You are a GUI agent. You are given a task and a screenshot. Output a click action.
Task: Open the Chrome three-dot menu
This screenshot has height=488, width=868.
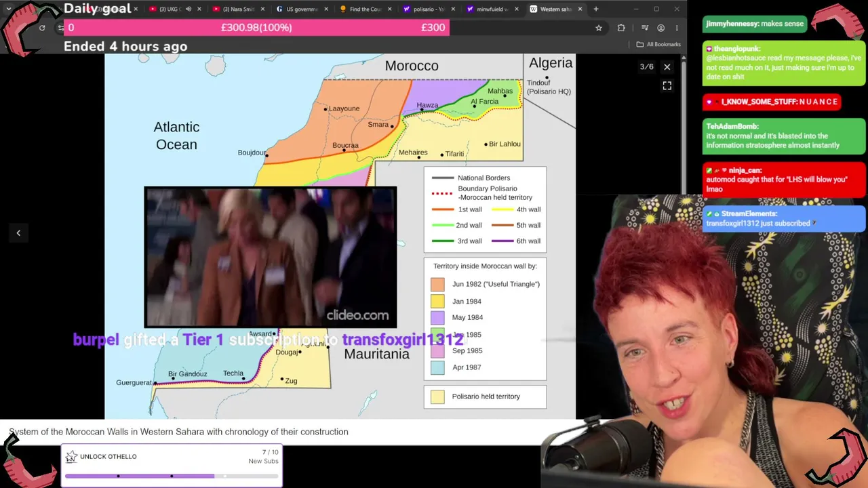coord(677,28)
